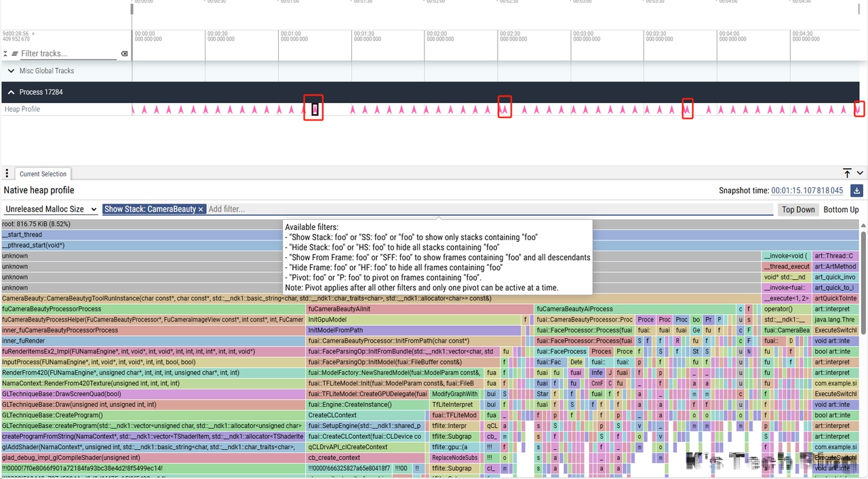Click the Filter tracks input field
868x479 pixels.
(68, 54)
